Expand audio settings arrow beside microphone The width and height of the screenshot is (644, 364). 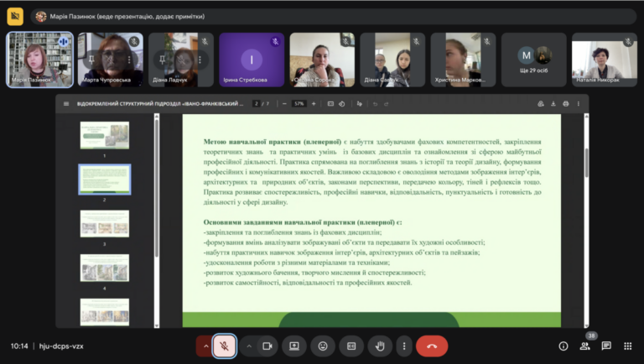tap(205, 346)
